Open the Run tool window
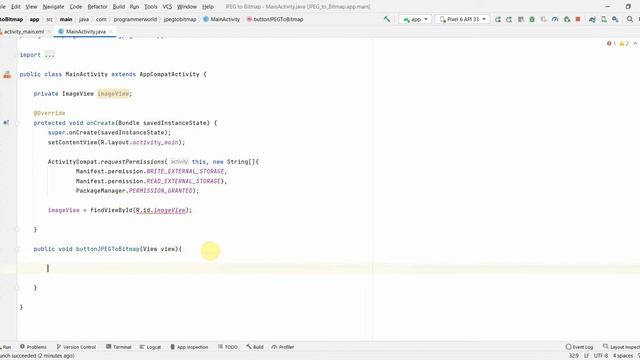The image size is (640, 360). (6, 347)
